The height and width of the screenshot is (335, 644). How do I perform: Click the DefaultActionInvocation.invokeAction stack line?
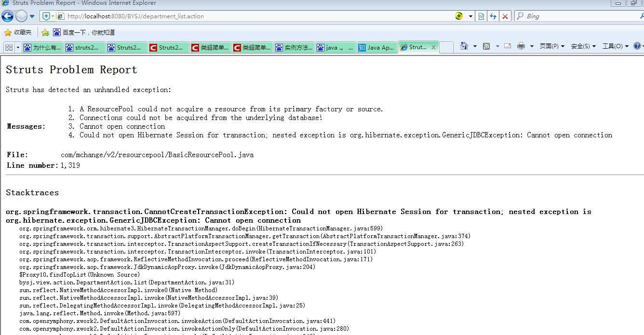[177, 321]
